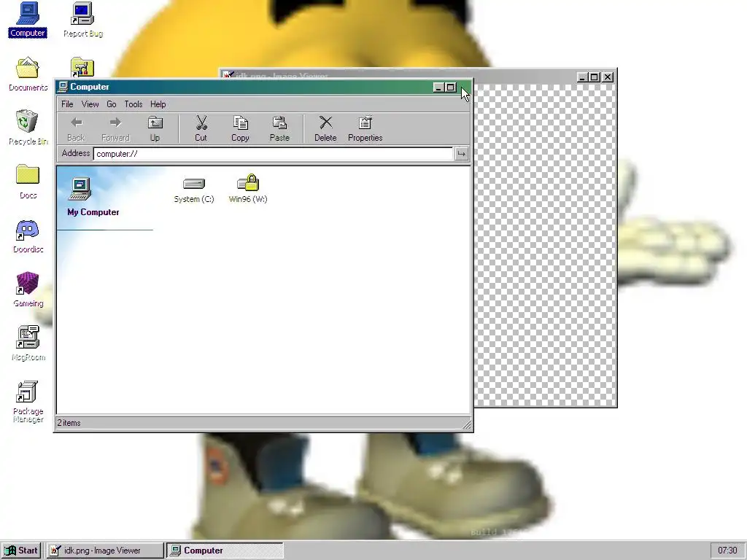
Task: Switch to idk.png Image Viewer taskbar button
Action: point(104,551)
